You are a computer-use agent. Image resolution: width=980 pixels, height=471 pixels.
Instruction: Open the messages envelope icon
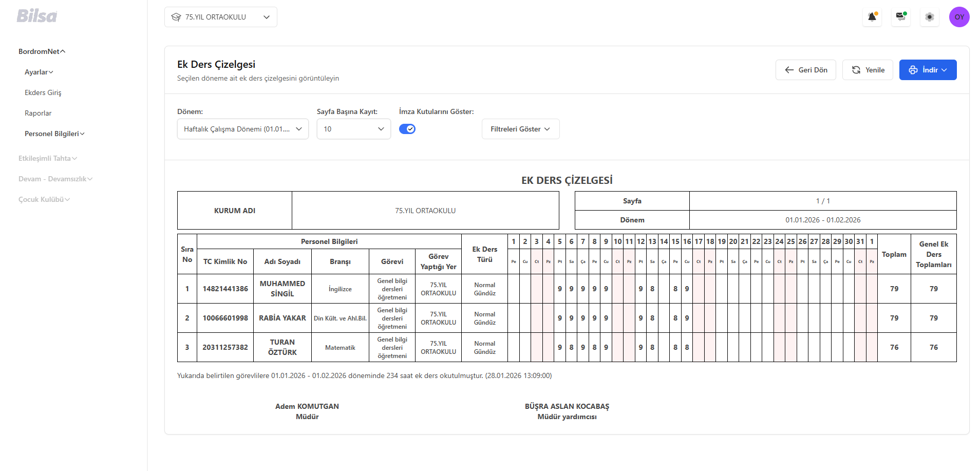(900, 17)
